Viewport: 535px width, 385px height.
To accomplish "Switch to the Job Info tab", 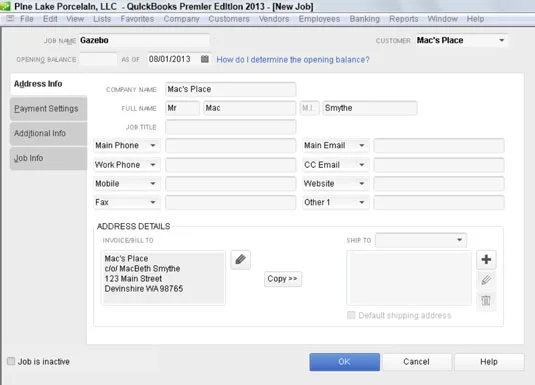I will tap(48, 158).
